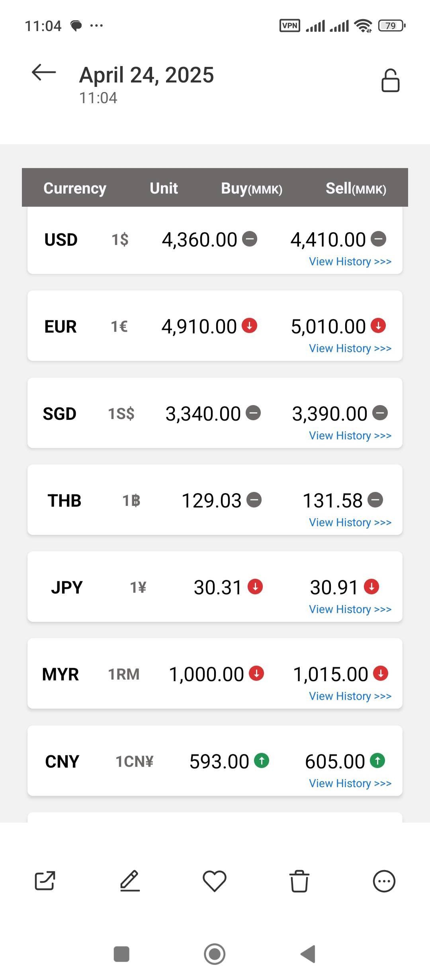Select the JPY currency row

[215, 587]
